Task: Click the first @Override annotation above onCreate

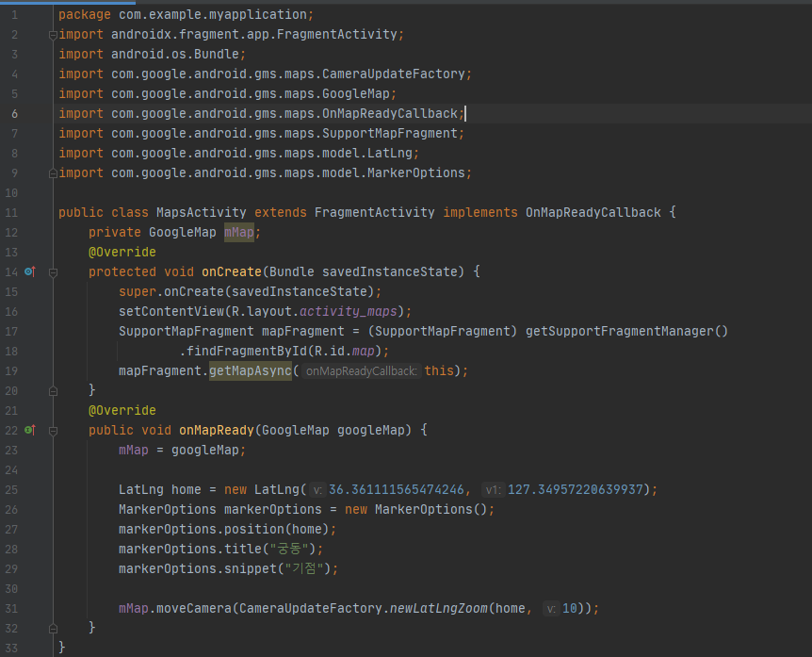Action: (122, 252)
